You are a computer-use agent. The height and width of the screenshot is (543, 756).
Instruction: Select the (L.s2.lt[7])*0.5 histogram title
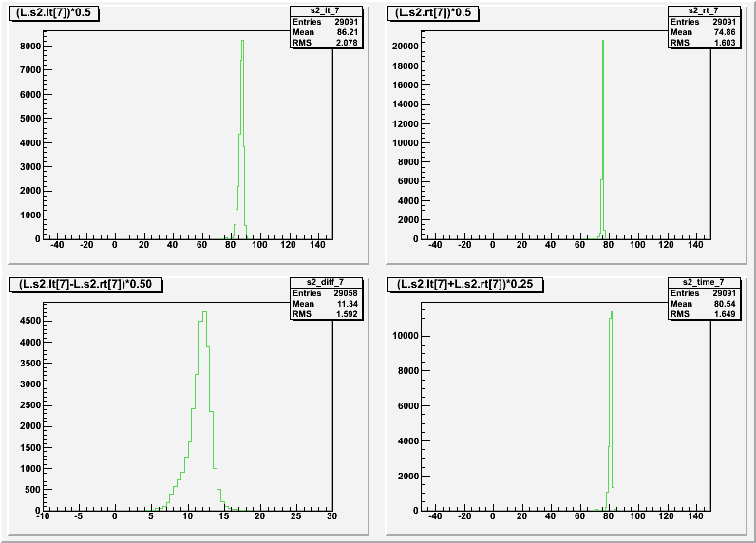[x=54, y=13]
